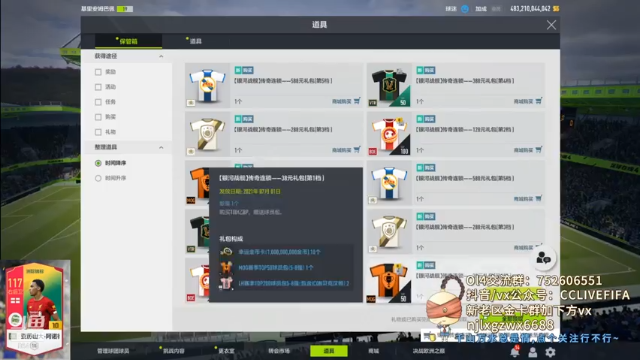Select the 时间降序 radio option
Screen dimensions: 640x360
[x=98, y=163]
